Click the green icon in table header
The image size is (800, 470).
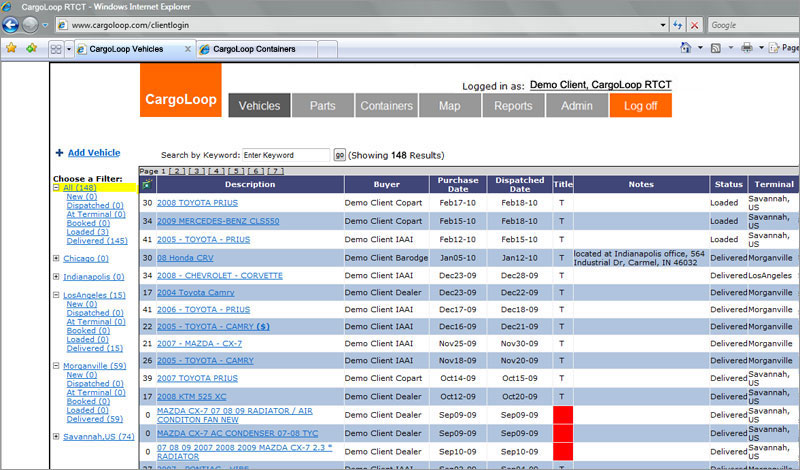coord(147,184)
